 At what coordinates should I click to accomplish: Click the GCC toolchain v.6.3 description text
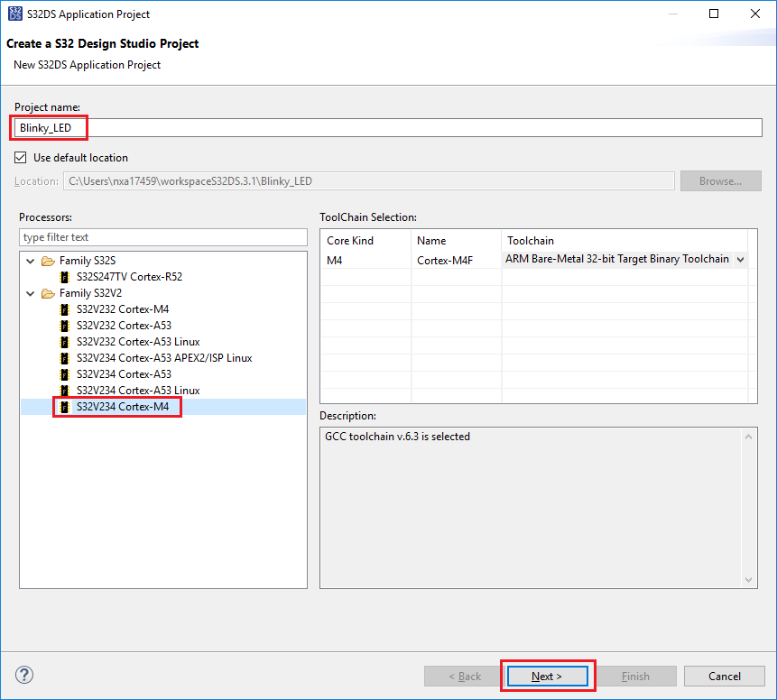click(397, 437)
